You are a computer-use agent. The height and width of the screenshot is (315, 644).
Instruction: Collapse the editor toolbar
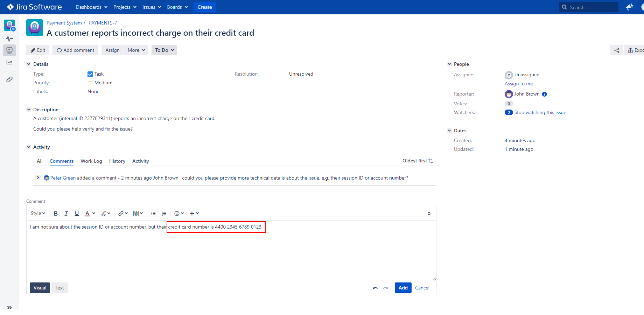429,213
